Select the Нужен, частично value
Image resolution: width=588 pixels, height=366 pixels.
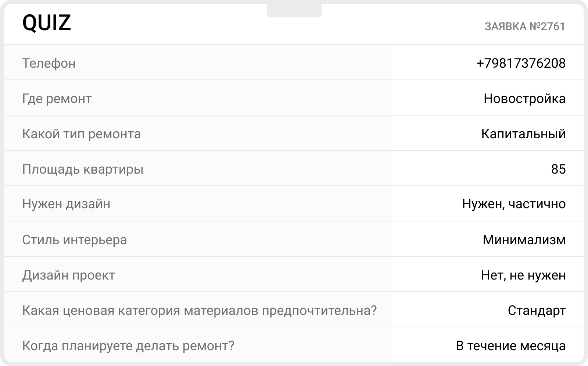pyautogui.click(x=514, y=204)
